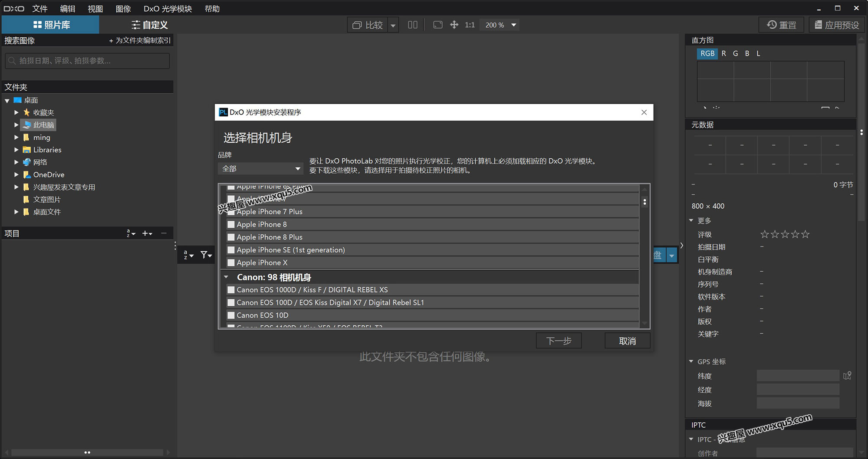Check Apple iPhone 8 Plus
This screenshot has height=459, width=868.
point(231,237)
